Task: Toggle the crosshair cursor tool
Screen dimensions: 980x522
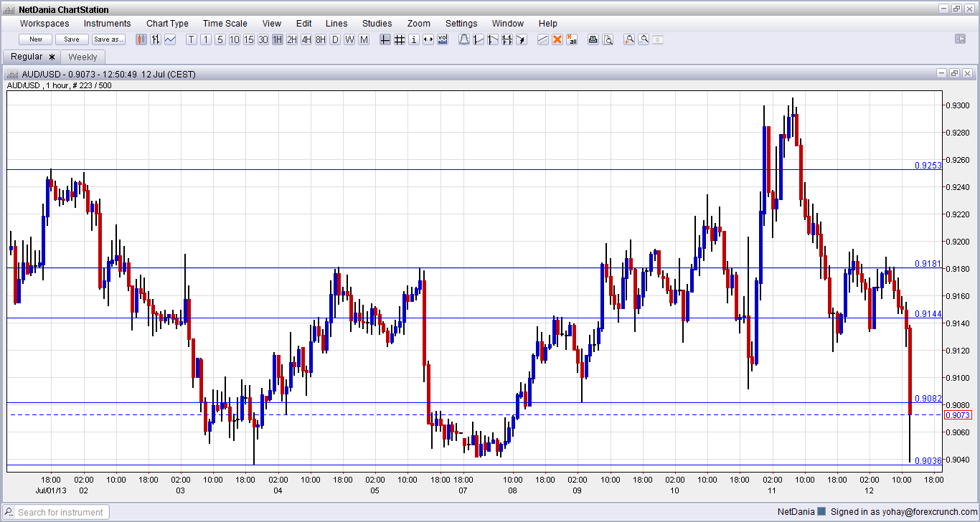Action: click(x=385, y=39)
